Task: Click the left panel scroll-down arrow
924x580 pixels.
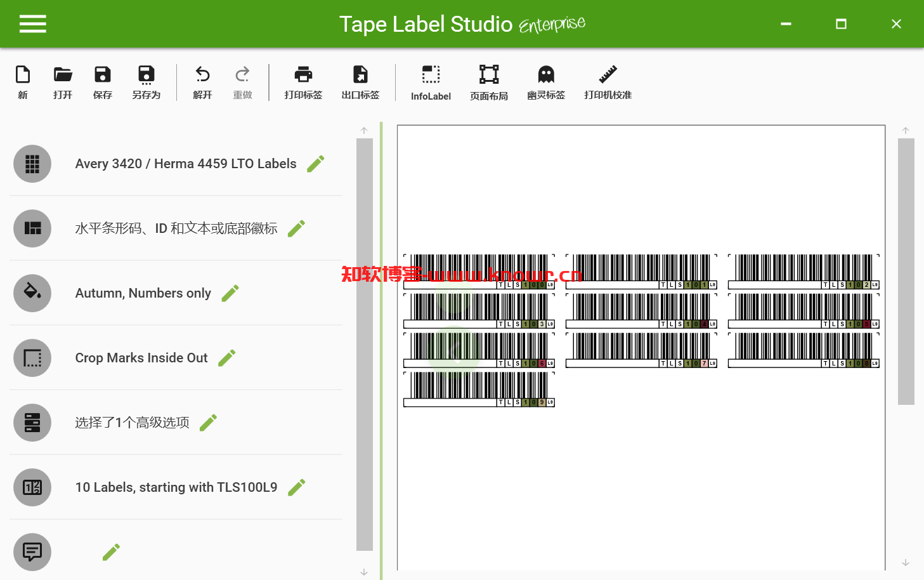Action: pyautogui.click(x=364, y=572)
